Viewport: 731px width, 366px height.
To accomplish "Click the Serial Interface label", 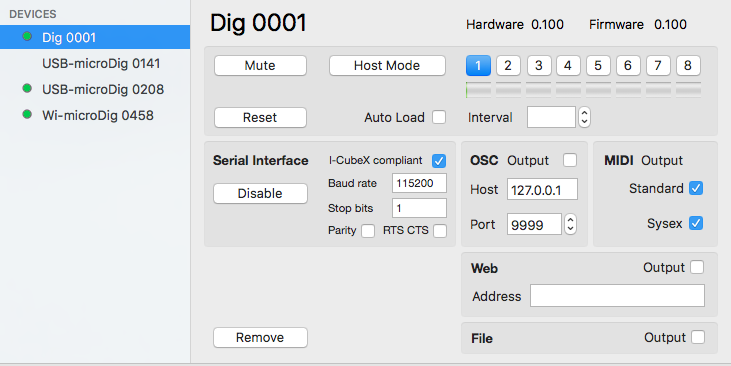I will pos(261,160).
